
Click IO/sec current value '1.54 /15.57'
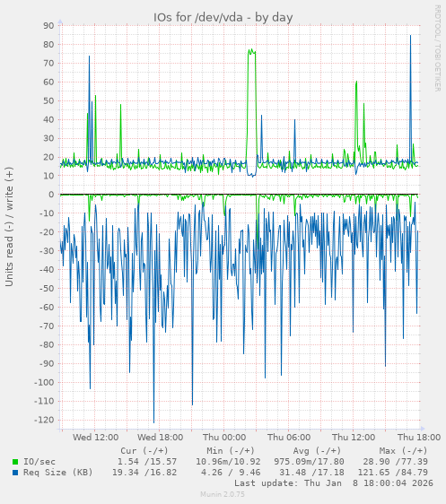click(147, 462)
